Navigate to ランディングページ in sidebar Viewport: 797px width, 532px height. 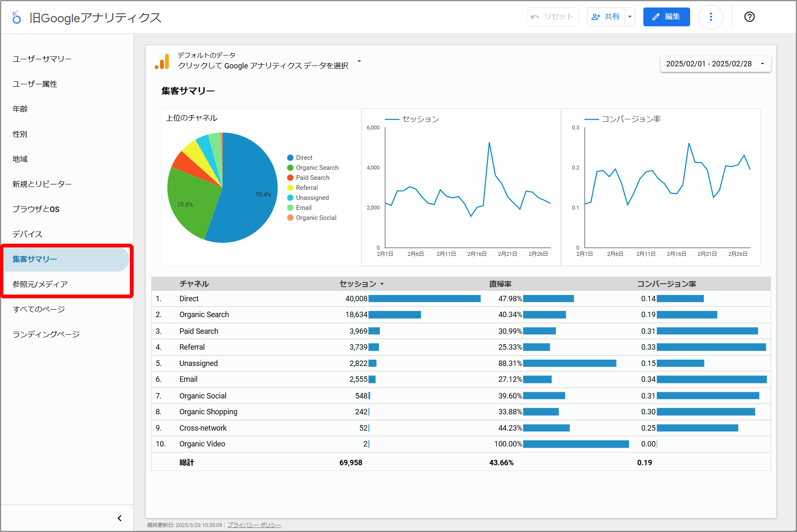click(x=46, y=334)
